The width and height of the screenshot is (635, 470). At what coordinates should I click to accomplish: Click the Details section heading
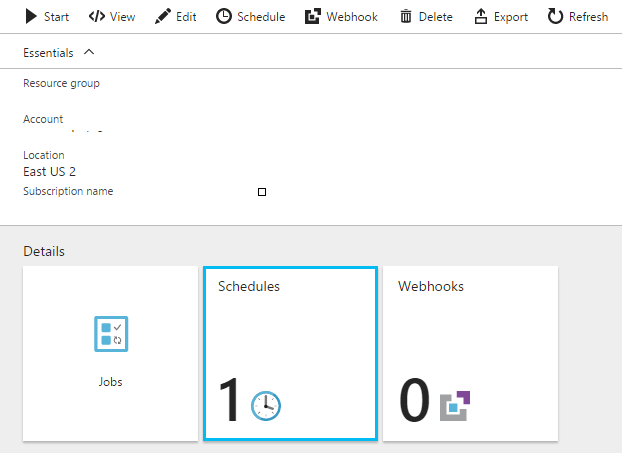[44, 251]
